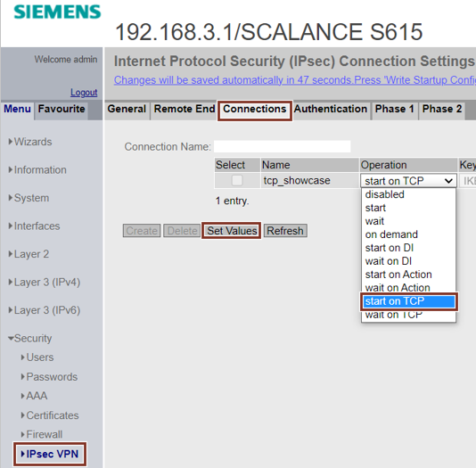Tick the Select checkbox for tcp_showcase

[x=237, y=181]
